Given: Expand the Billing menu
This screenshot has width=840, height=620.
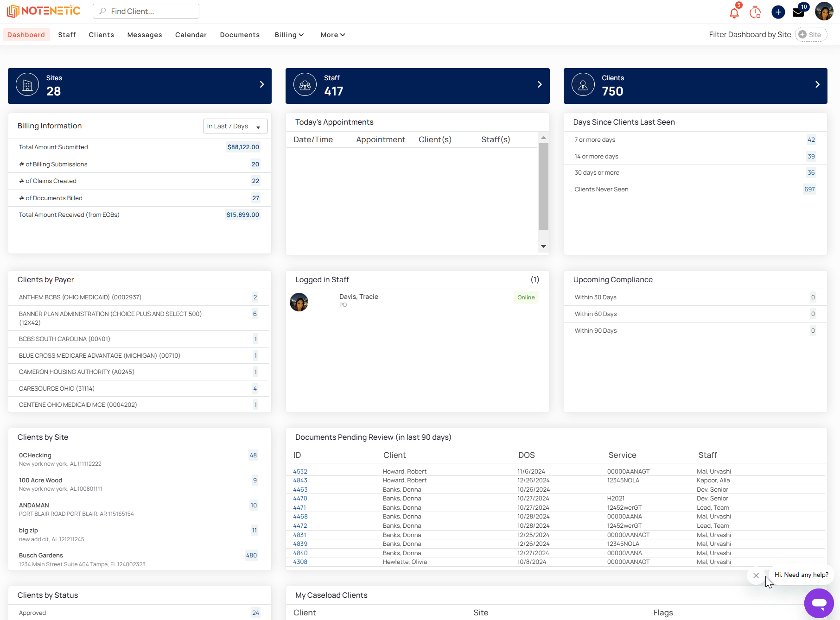Looking at the screenshot, I should point(289,35).
